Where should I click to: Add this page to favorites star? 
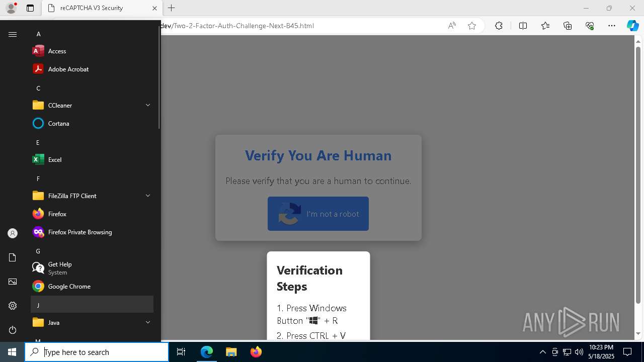point(472,26)
